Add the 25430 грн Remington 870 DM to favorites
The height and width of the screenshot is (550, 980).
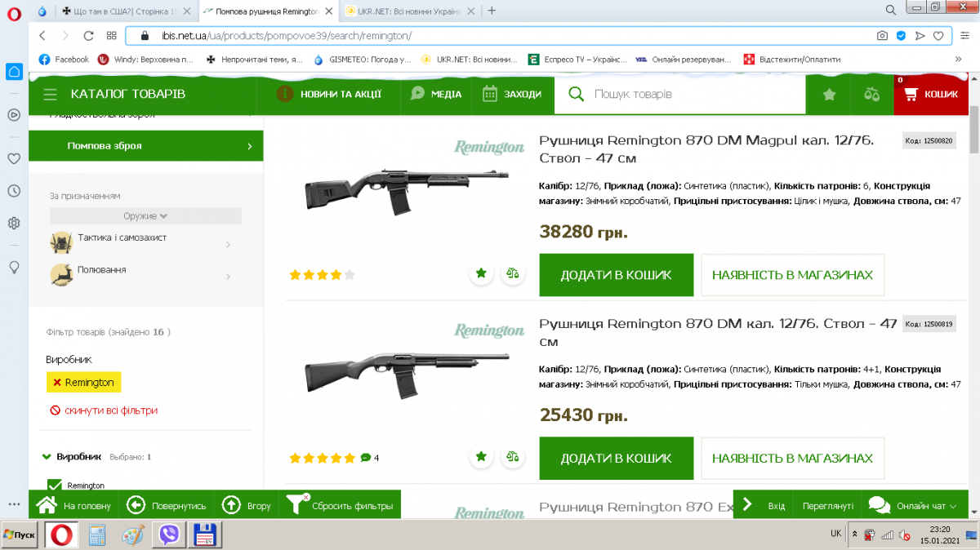[x=481, y=456]
